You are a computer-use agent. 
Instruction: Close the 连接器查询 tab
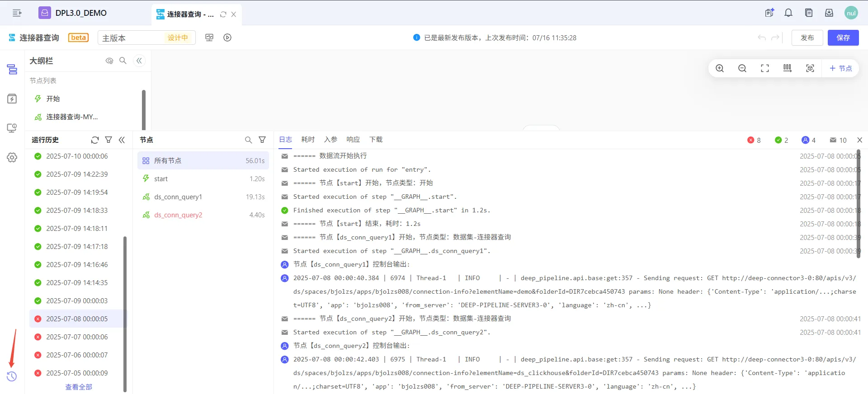[234, 14]
